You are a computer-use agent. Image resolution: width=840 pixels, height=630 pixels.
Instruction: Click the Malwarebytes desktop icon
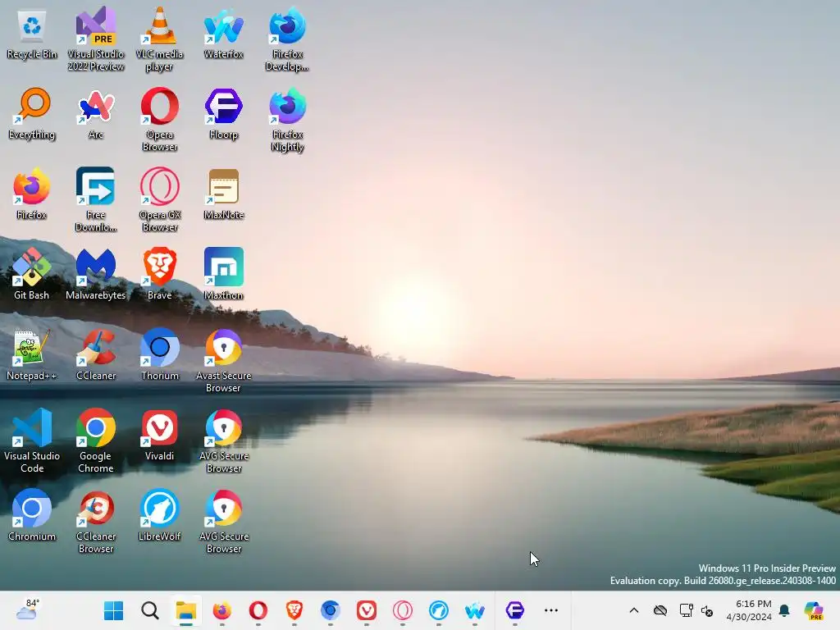[96, 274]
